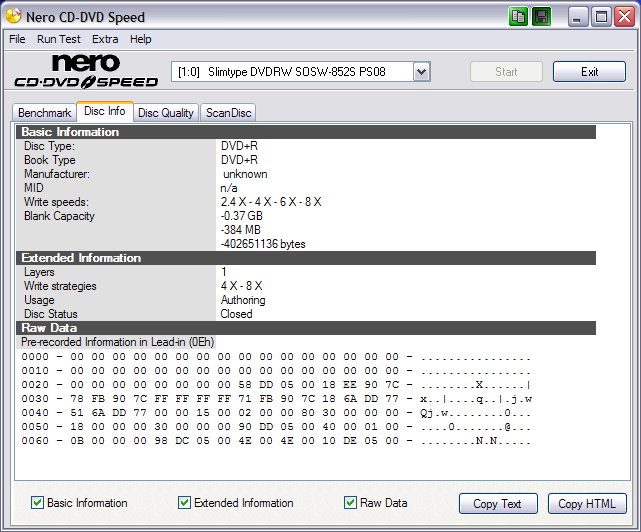The image size is (641, 532).
Task: Uncheck the Basic Information checkbox
Action: click(38, 503)
